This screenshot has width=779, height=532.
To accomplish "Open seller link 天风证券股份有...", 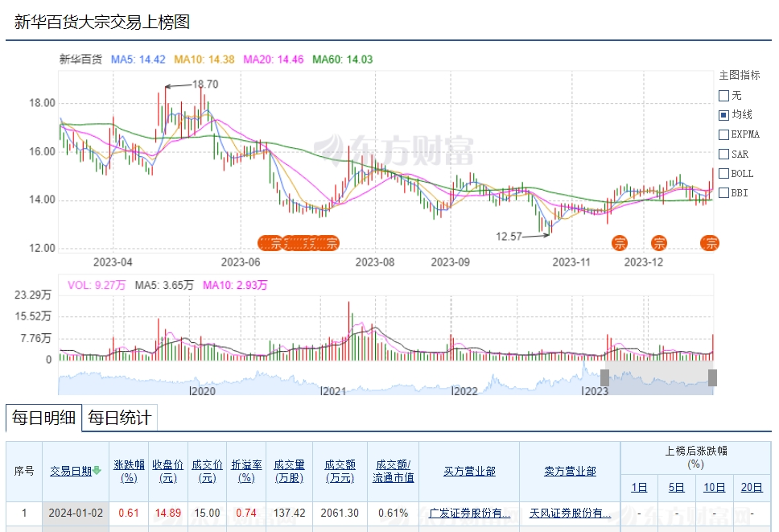I will pyautogui.click(x=570, y=513).
